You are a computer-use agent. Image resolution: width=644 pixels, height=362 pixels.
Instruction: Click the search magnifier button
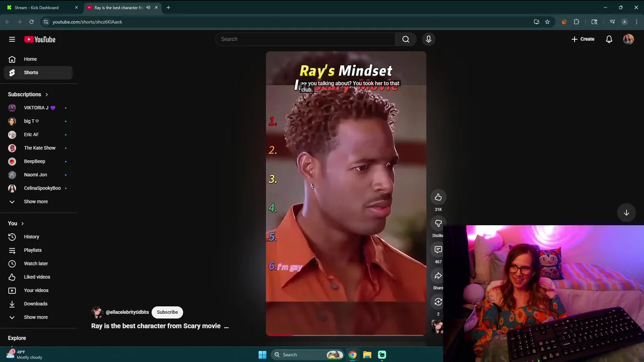(x=406, y=39)
